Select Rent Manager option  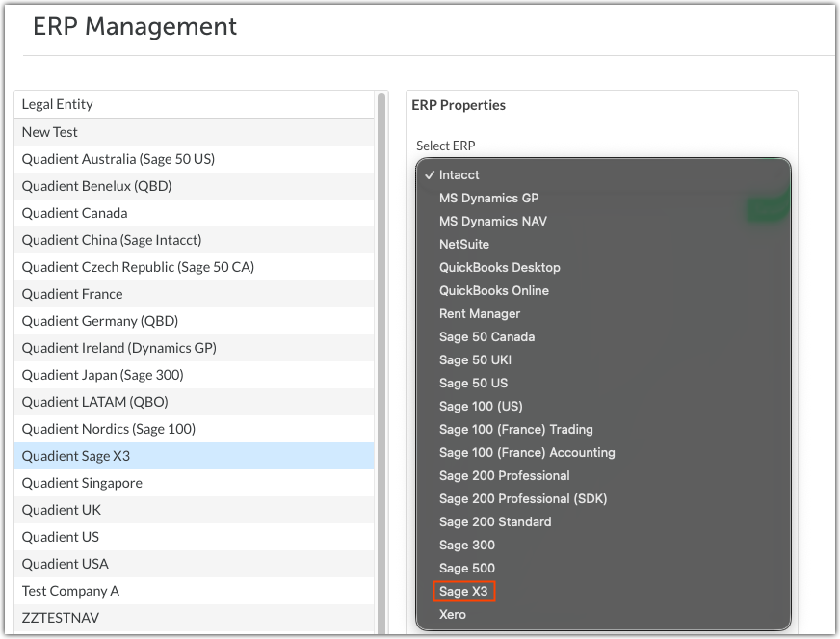[x=603, y=313]
